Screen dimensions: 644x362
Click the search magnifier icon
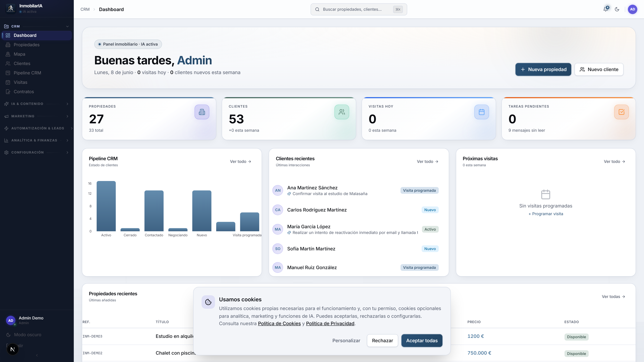point(317,9)
